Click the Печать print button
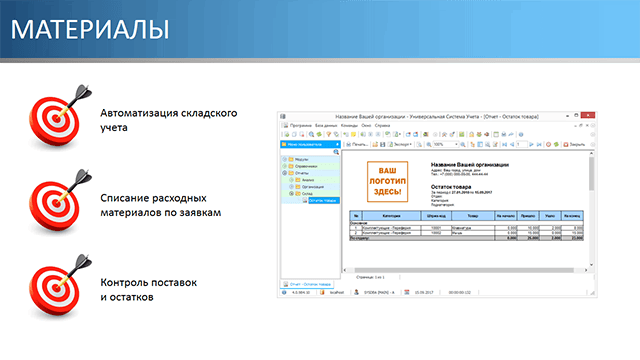The width and height of the screenshot is (640, 360). (357, 144)
